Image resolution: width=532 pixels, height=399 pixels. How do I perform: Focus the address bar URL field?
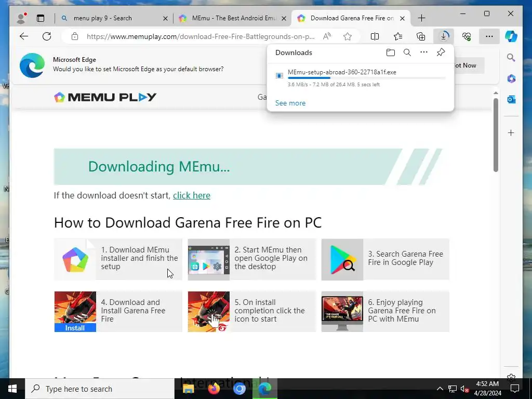point(200,37)
